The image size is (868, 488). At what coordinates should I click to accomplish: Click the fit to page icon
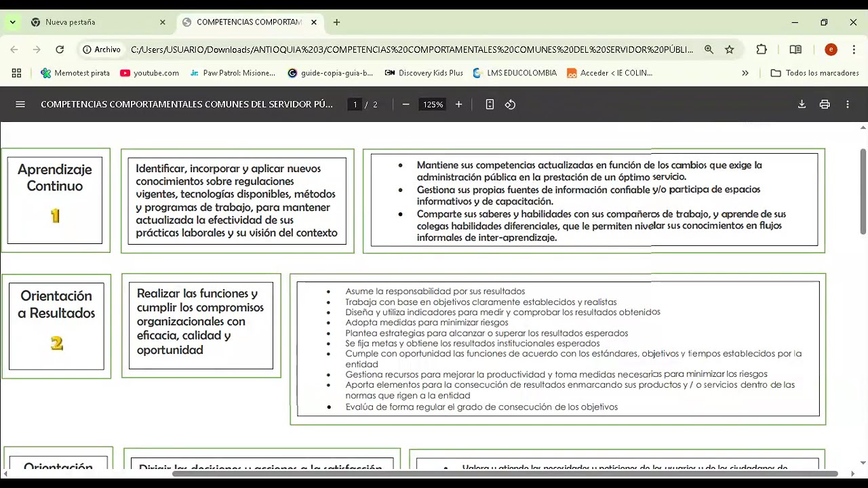[490, 104]
